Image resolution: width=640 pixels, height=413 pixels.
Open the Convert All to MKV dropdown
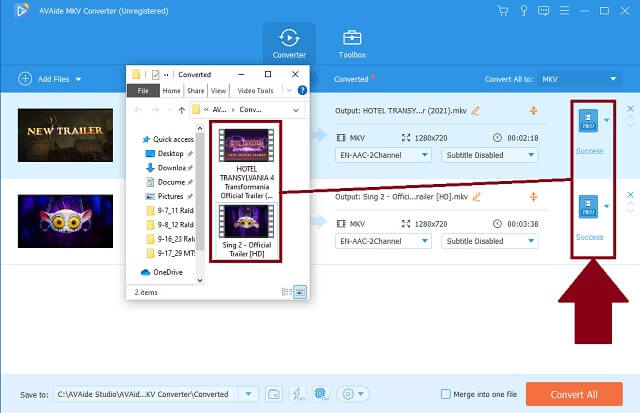coord(579,79)
